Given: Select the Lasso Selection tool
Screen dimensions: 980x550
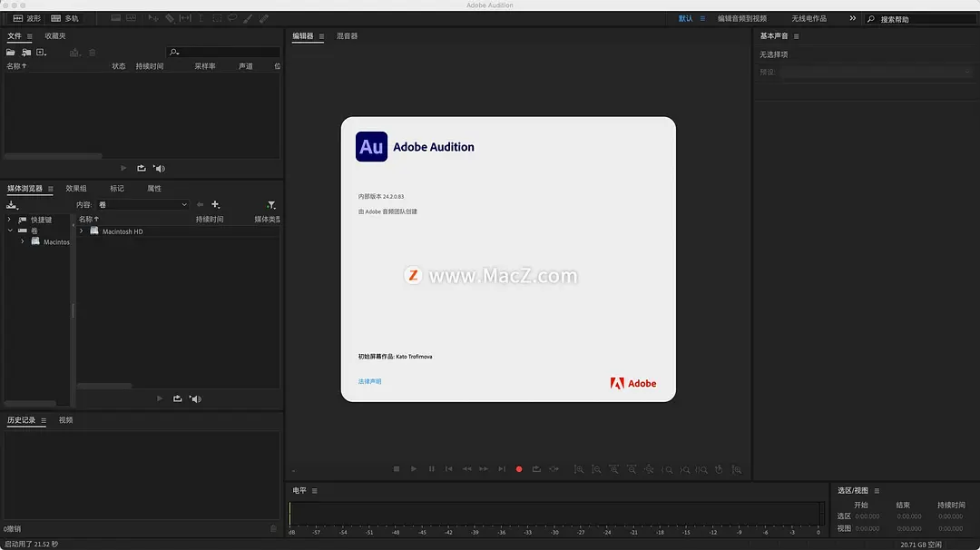Looking at the screenshot, I should tap(232, 18).
